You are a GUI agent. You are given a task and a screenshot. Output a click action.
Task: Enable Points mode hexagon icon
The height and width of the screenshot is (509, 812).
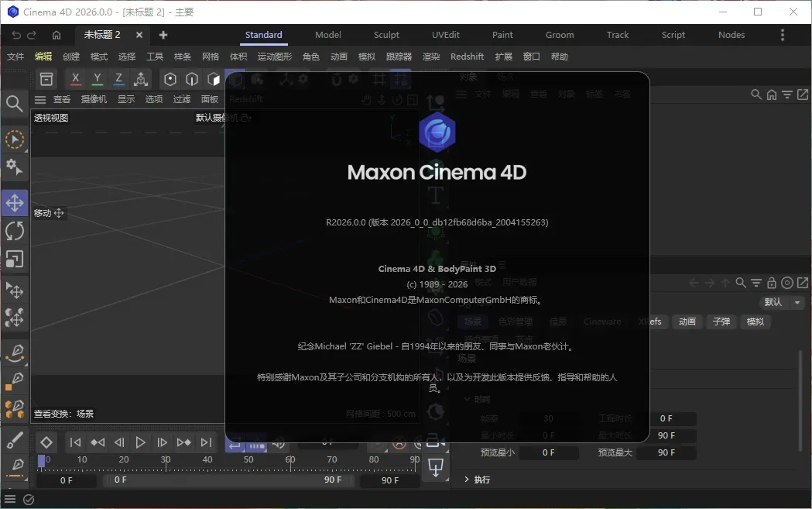(170, 79)
